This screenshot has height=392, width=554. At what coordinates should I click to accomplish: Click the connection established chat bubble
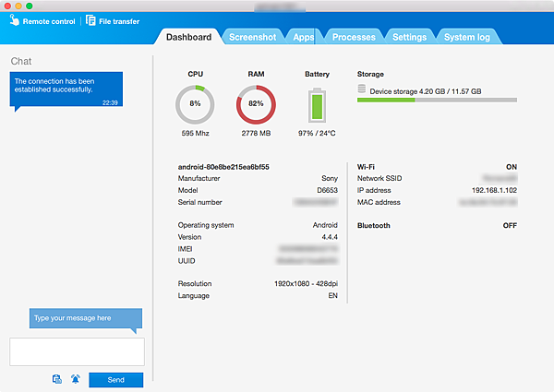[66, 89]
